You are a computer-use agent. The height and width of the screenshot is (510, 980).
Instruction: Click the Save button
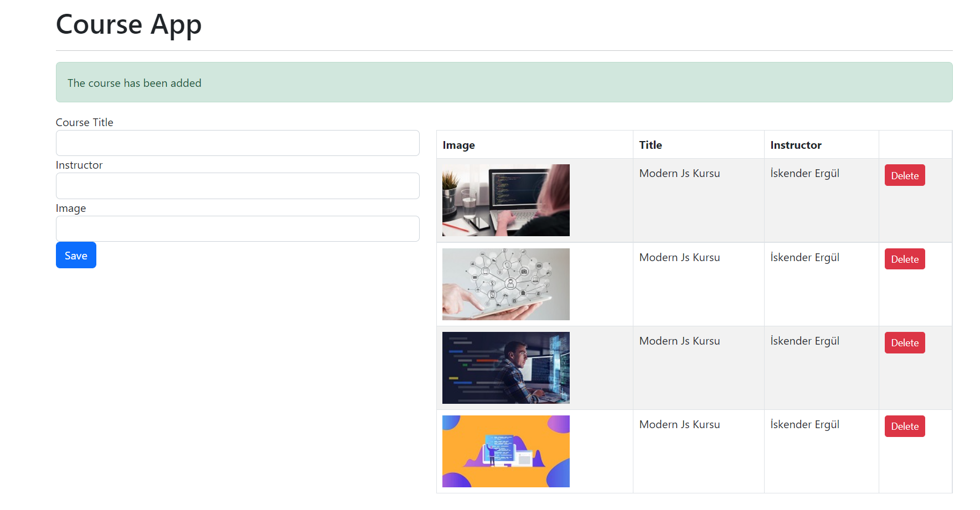pos(75,255)
